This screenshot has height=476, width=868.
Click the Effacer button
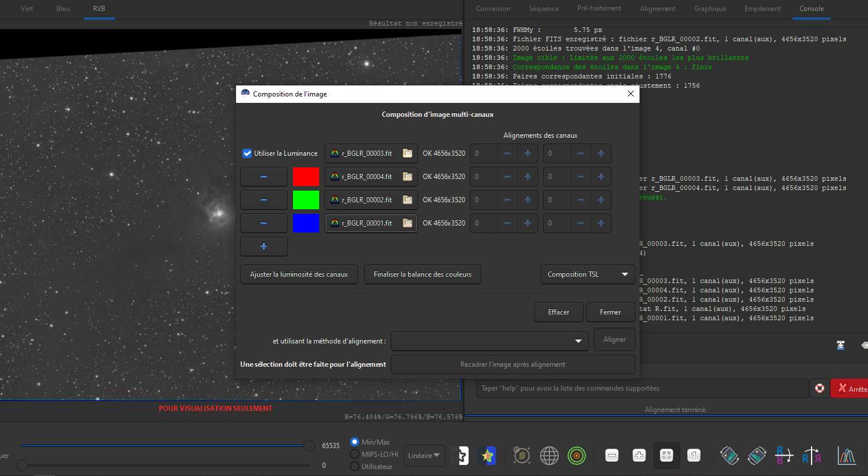[559, 312]
